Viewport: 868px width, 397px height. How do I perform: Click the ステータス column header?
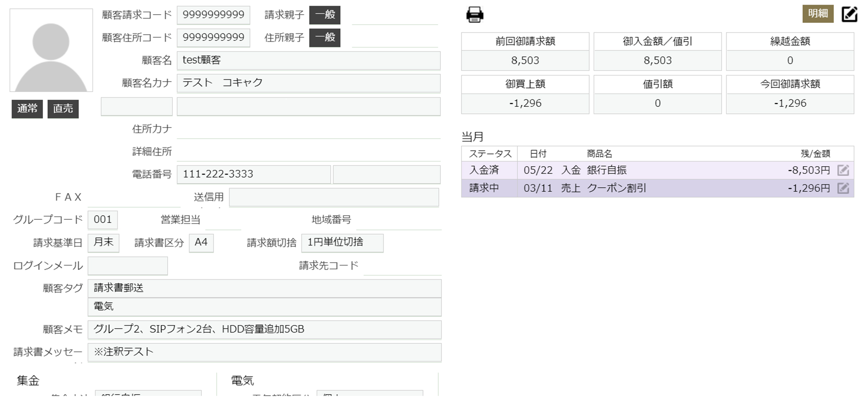coord(490,154)
